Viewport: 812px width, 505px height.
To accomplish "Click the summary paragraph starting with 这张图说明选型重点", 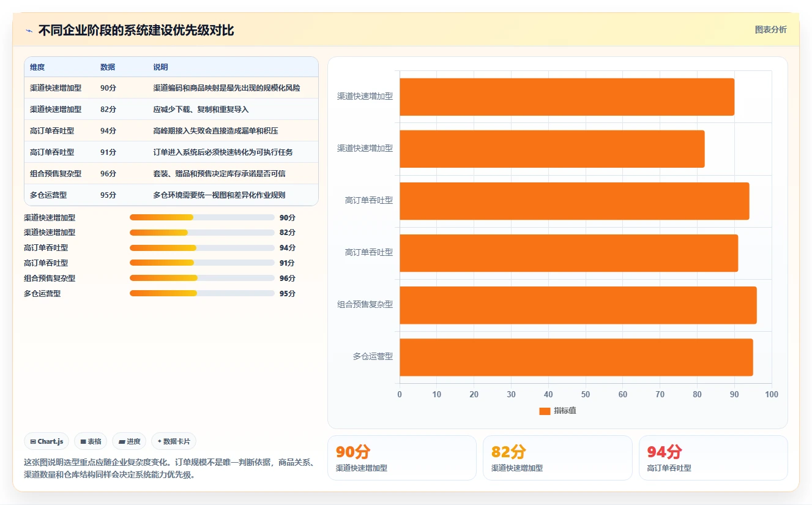I will pos(170,468).
